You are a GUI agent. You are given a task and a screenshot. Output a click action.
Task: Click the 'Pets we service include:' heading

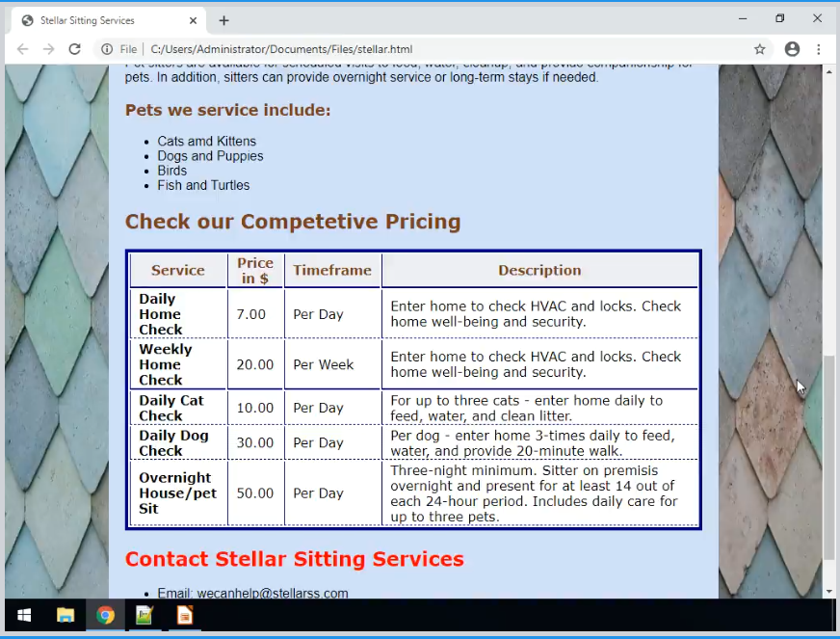coord(227,110)
